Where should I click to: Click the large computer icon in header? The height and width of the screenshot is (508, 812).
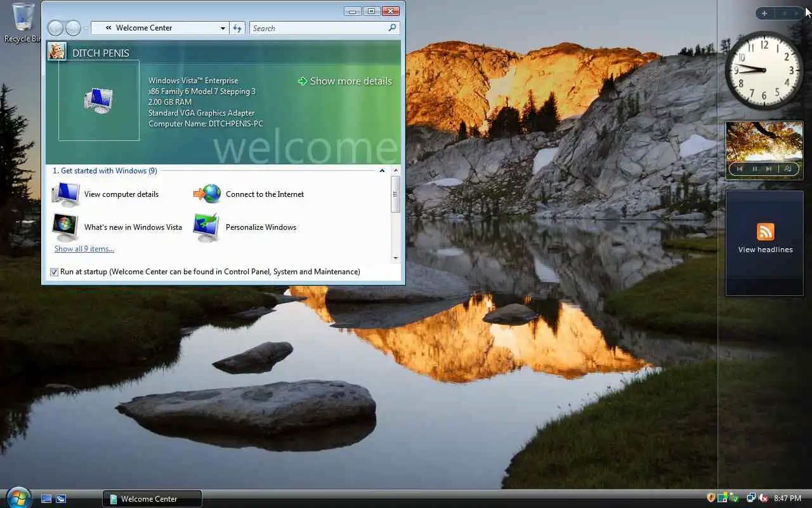[98, 100]
